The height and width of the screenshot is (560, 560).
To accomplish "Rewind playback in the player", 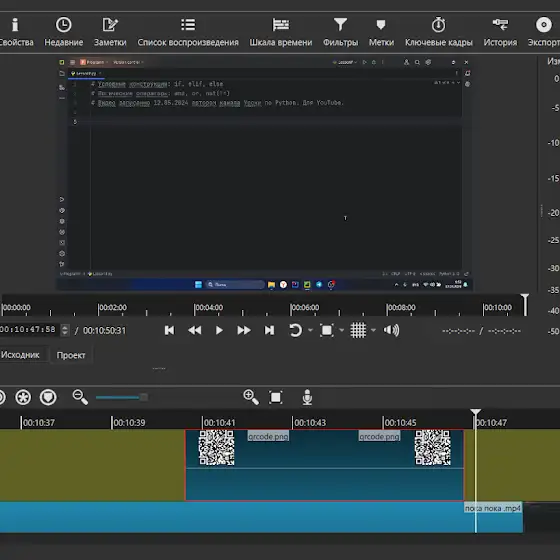I will tap(195, 330).
